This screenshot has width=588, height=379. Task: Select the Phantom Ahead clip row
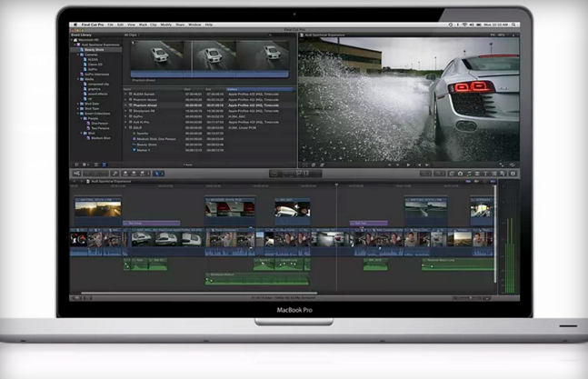(208, 105)
